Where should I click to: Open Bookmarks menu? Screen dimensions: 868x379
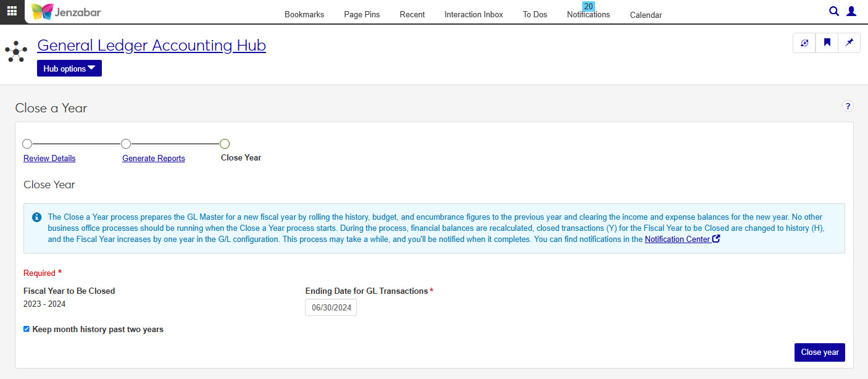(x=304, y=14)
